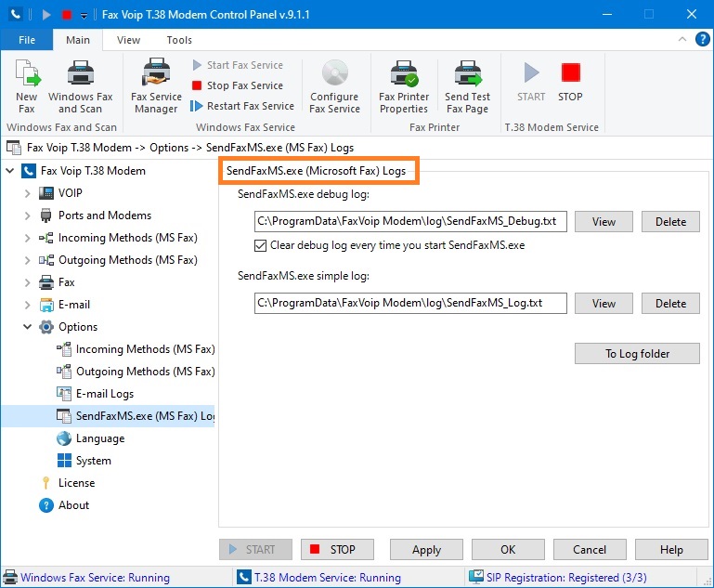Click the breadcrumb page icon
This screenshot has height=588, width=714.
point(14,148)
